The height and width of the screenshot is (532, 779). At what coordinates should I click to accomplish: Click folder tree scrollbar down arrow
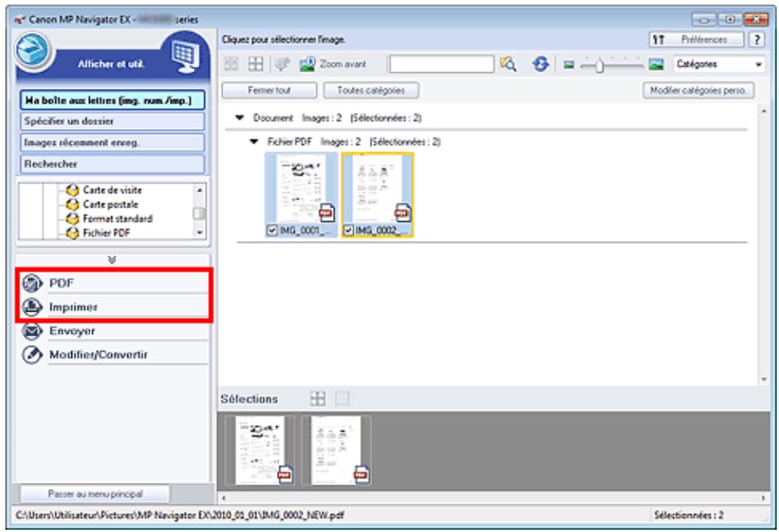(200, 233)
